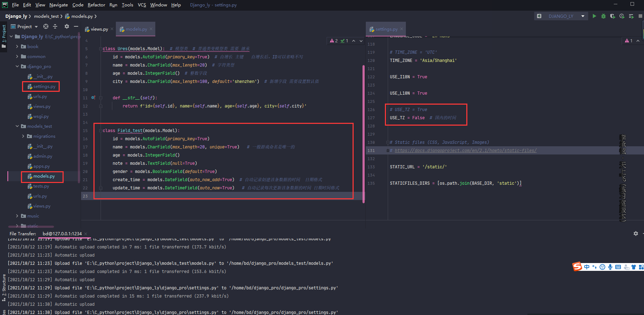
Task: Open the IME soft keyboard
Action: pos(618,267)
